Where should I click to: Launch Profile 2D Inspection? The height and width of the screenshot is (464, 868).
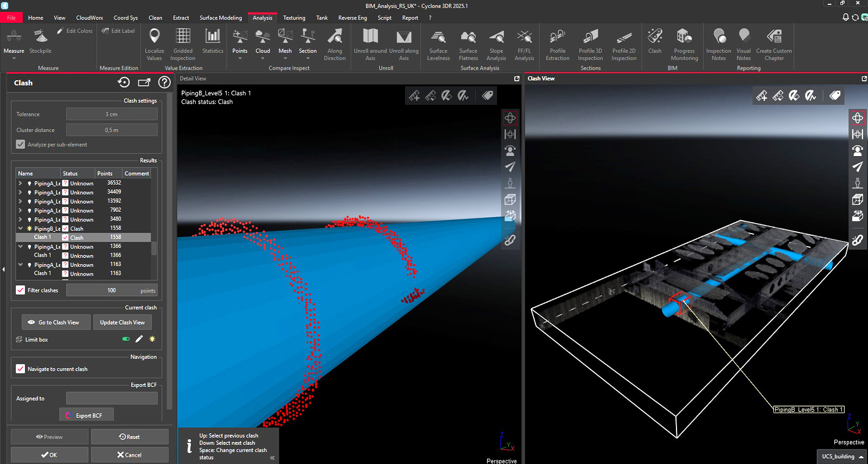pyautogui.click(x=624, y=44)
